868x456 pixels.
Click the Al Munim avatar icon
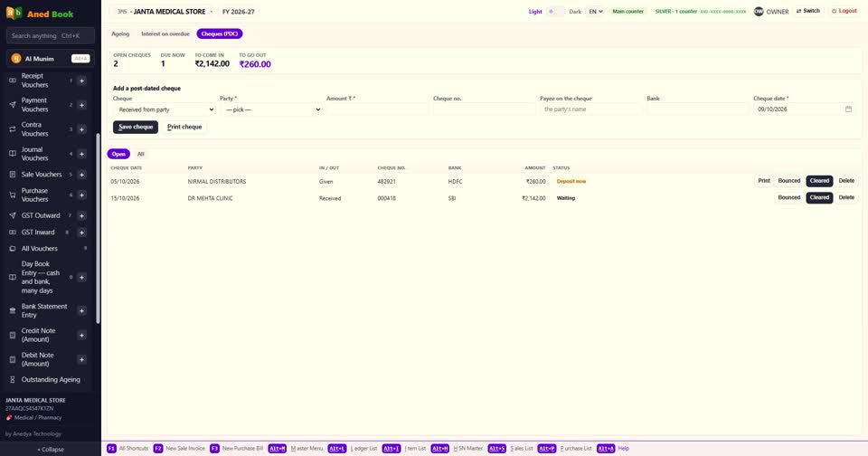tap(16, 58)
